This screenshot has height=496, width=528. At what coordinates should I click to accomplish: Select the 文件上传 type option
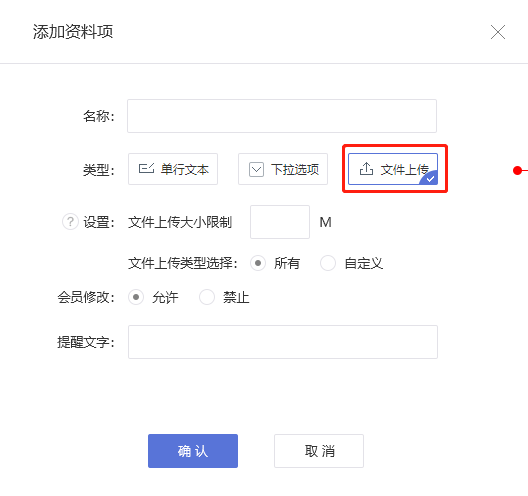pos(393,169)
